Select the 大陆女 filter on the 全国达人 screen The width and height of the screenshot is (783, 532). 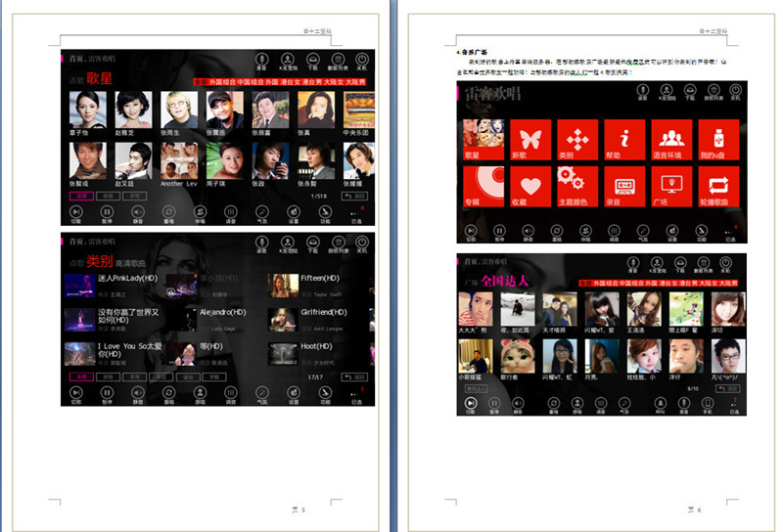point(709,283)
